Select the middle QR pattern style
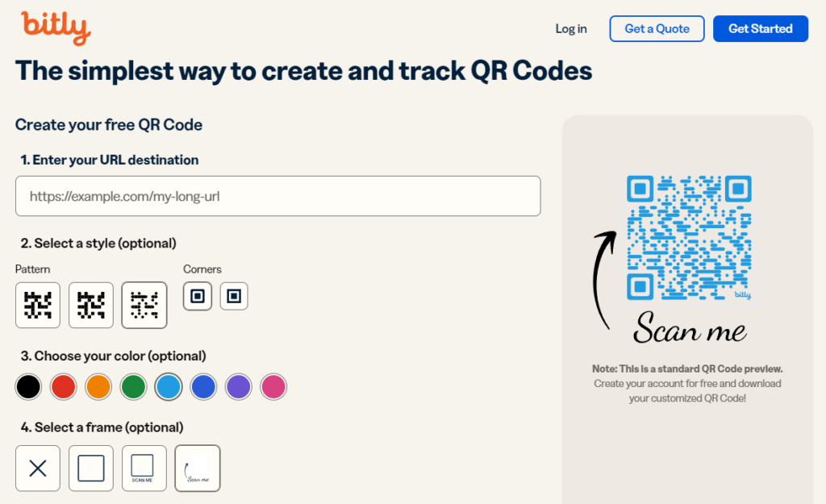The image size is (826, 504). [x=91, y=305]
